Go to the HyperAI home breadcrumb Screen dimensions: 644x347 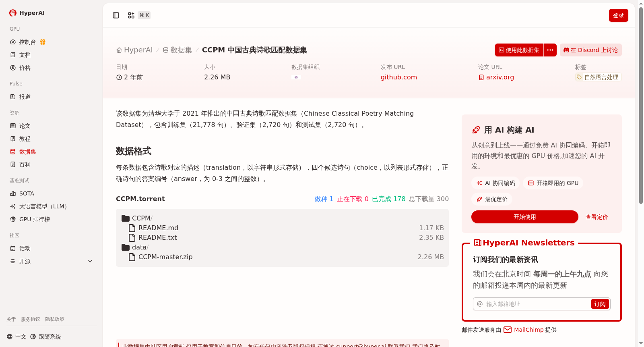134,50
